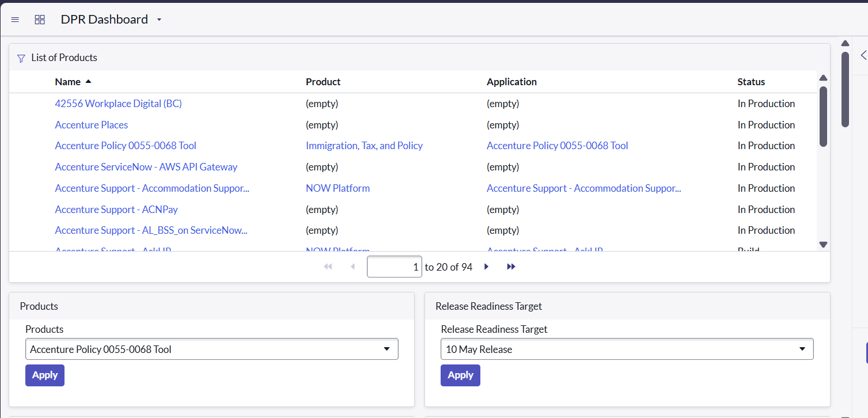This screenshot has width=868, height=418.
Task: Open the List of Products filter icon
Action: pos(21,58)
